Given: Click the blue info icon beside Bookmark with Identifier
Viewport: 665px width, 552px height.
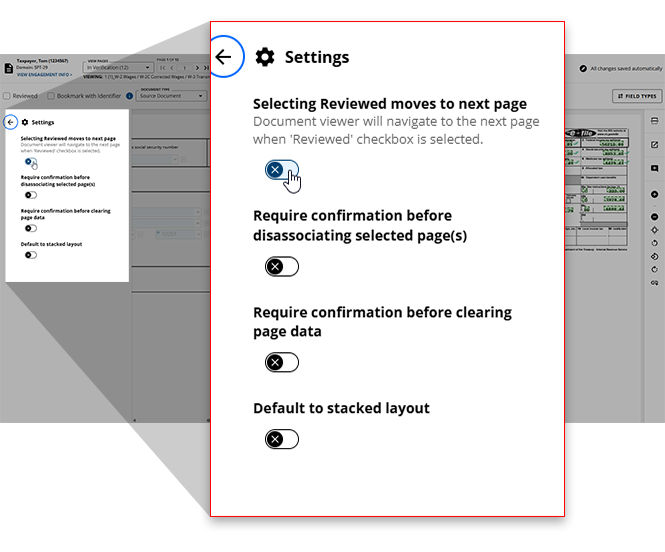Looking at the screenshot, I should (130, 96).
